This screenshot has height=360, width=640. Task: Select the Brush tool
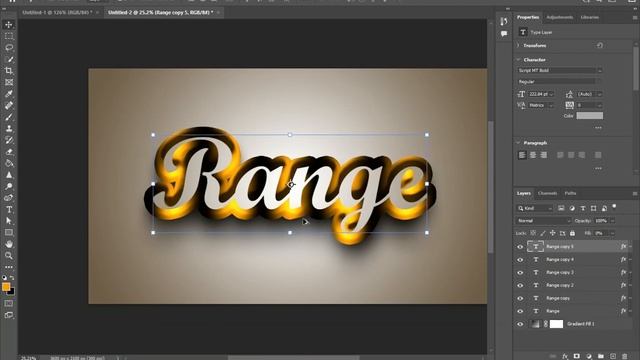click(x=9, y=117)
